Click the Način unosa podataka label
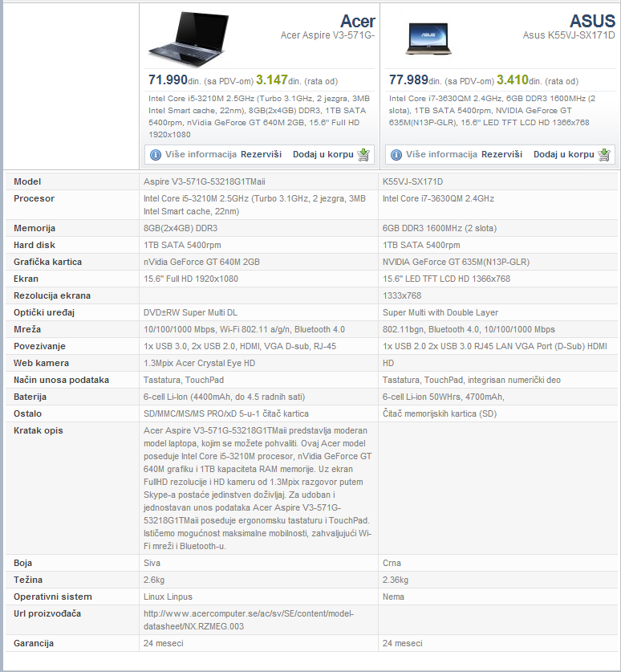621x672 pixels. click(61, 380)
